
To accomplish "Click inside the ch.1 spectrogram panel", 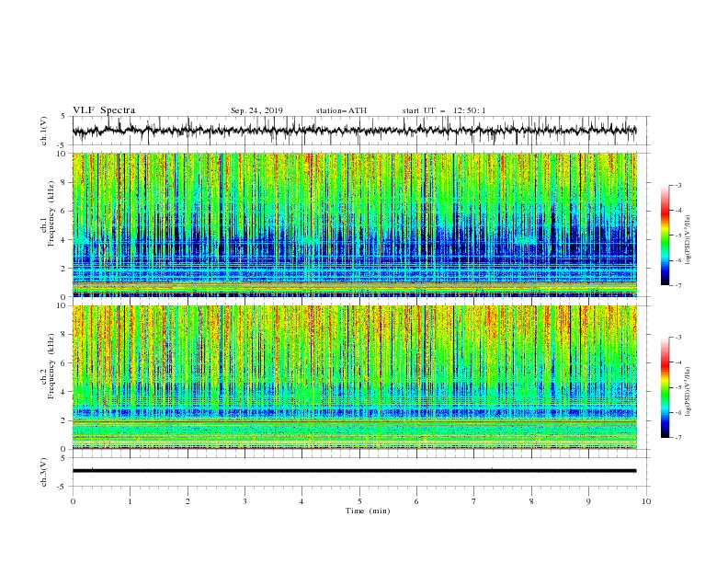I will point(354,224).
